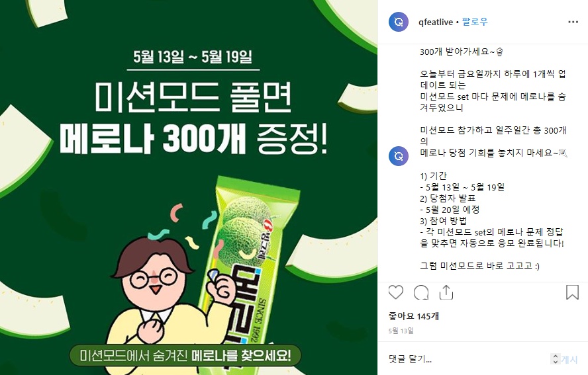Click the 5월 13일 ~ 5월 19일 date heading

click(193, 57)
